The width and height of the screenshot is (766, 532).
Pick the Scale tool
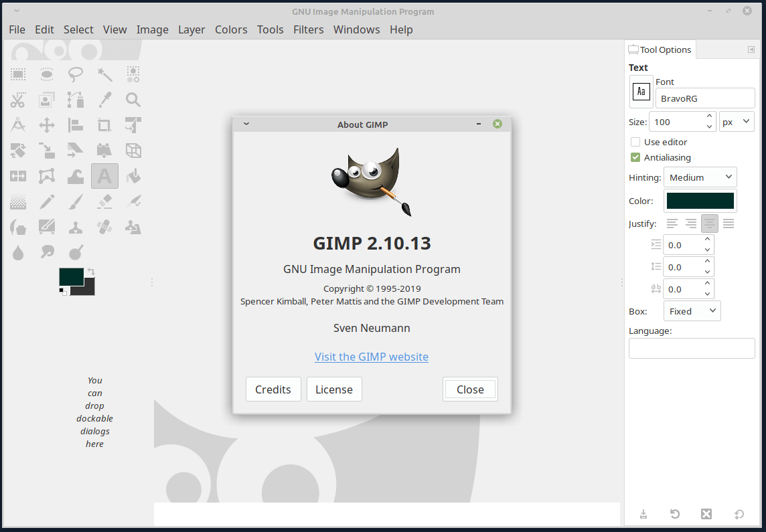click(x=47, y=151)
